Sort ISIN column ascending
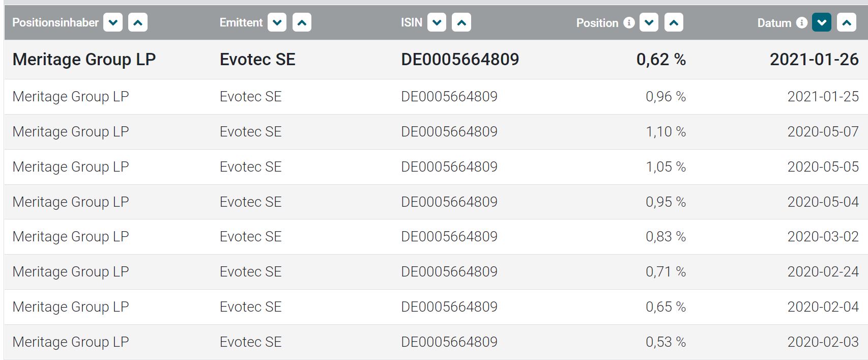This screenshot has height=360, width=868. click(x=461, y=22)
